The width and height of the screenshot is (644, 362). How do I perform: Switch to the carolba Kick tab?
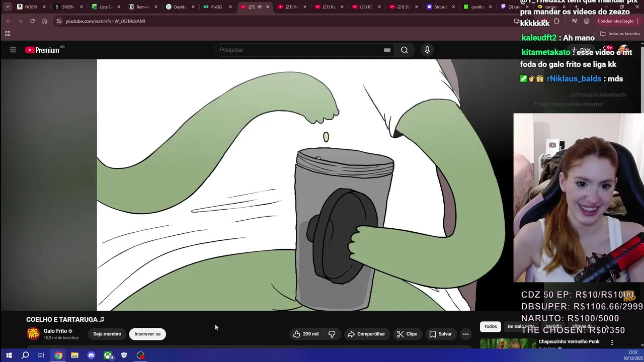[478, 7]
